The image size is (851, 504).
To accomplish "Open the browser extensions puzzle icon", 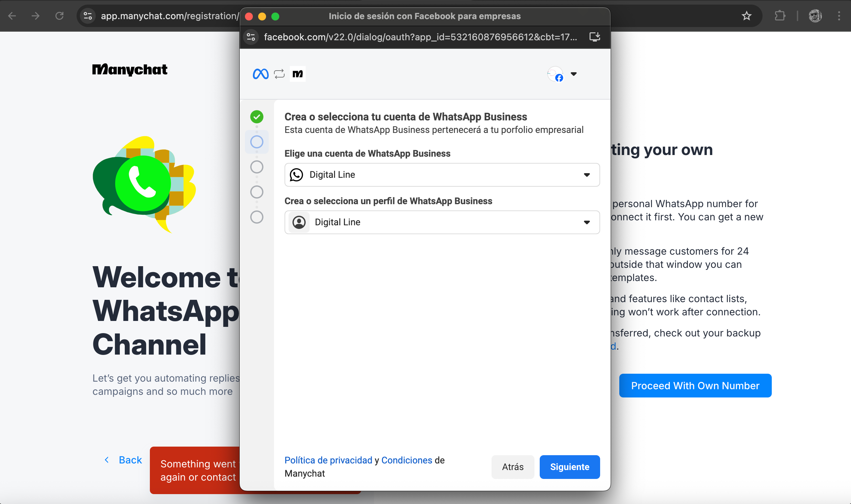I will [x=780, y=16].
